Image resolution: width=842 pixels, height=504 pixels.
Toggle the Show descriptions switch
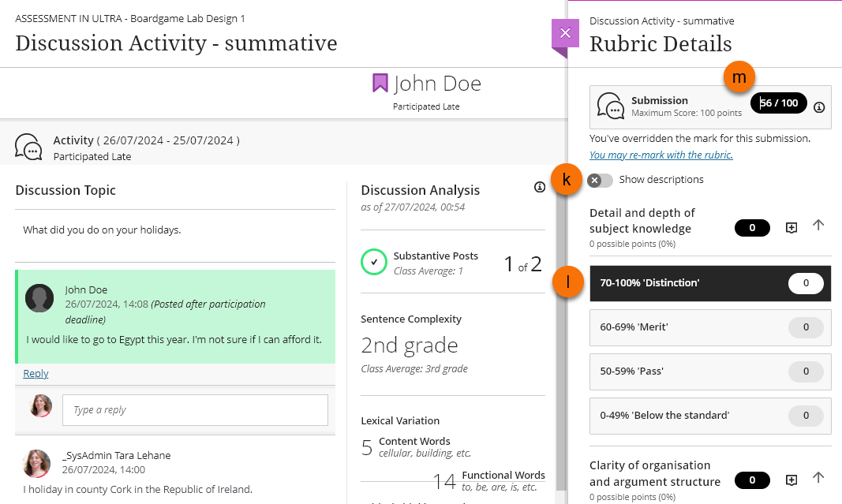click(600, 180)
